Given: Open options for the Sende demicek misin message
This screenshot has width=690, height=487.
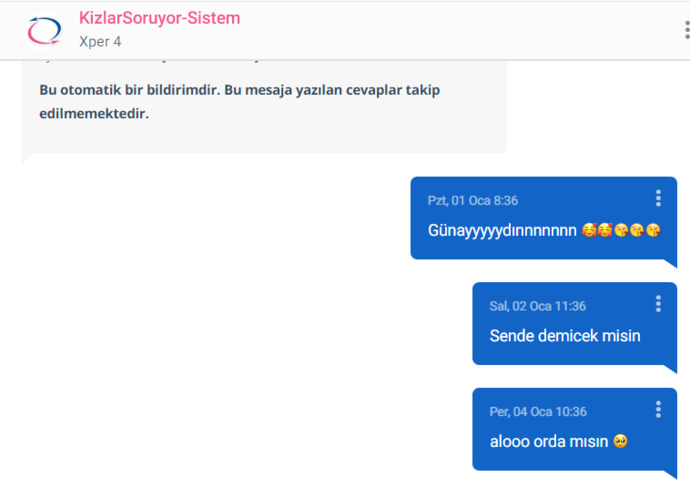Looking at the screenshot, I should coord(658,304).
